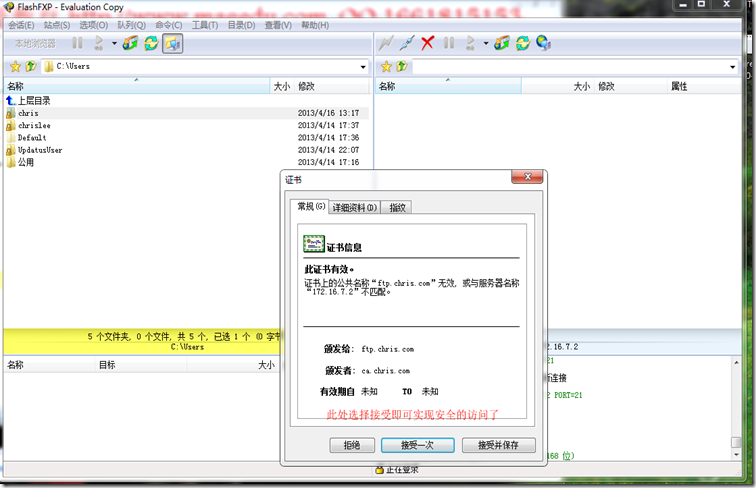The height and width of the screenshot is (488, 756).
Task: Click the log pane scroll up arrow
Action: coord(736,362)
